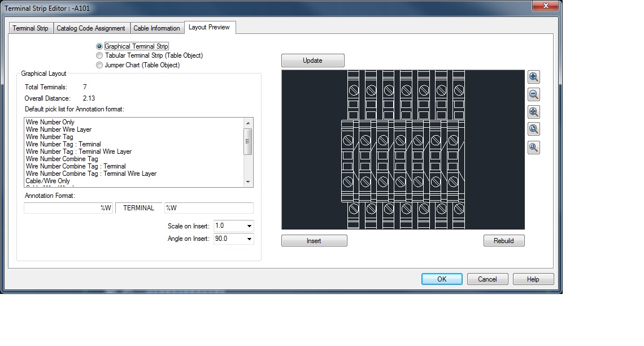
Task: Click the zoom out magnifier icon
Action: tap(533, 94)
